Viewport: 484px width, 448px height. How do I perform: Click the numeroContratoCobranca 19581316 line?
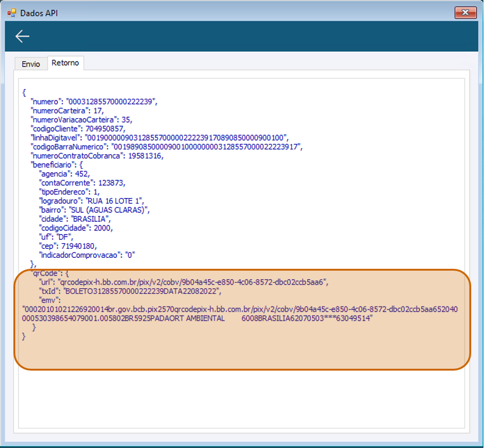(96, 155)
